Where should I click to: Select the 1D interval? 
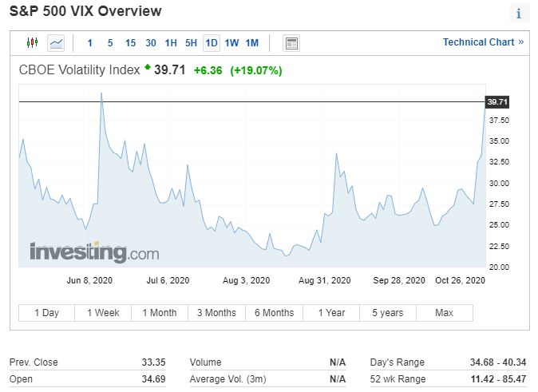click(212, 43)
